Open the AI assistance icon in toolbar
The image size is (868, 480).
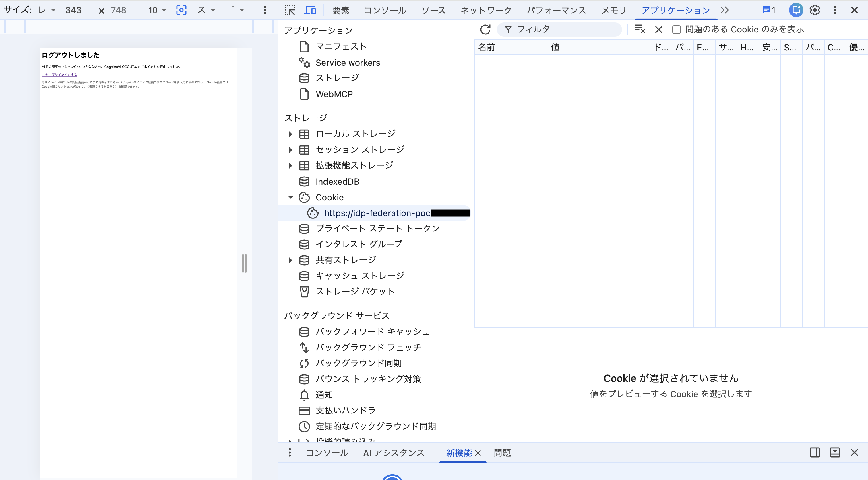(796, 10)
